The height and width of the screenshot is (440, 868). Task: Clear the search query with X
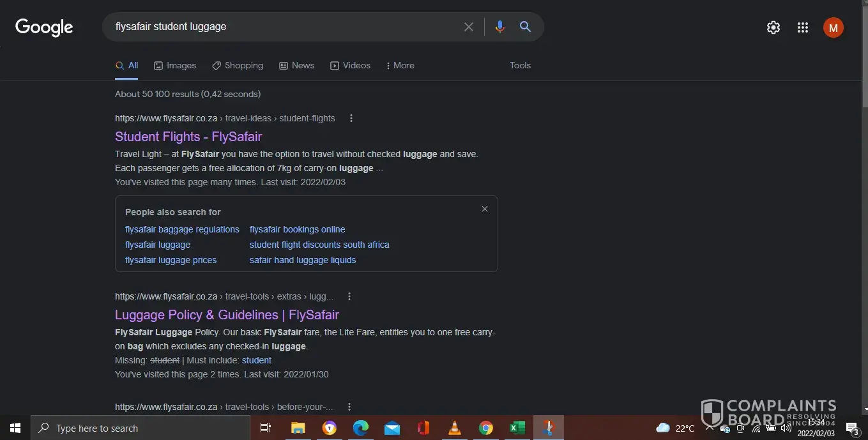click(x=469, y=27)
